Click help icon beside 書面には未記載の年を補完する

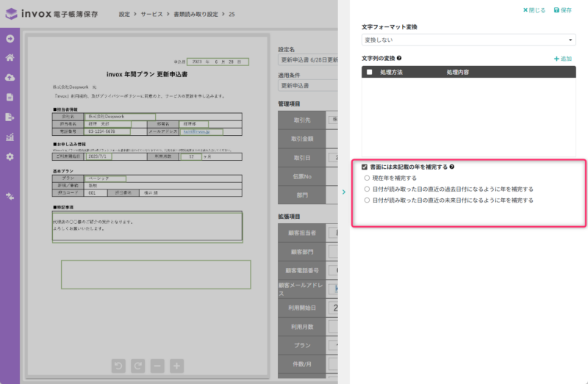tap(452, 167)
